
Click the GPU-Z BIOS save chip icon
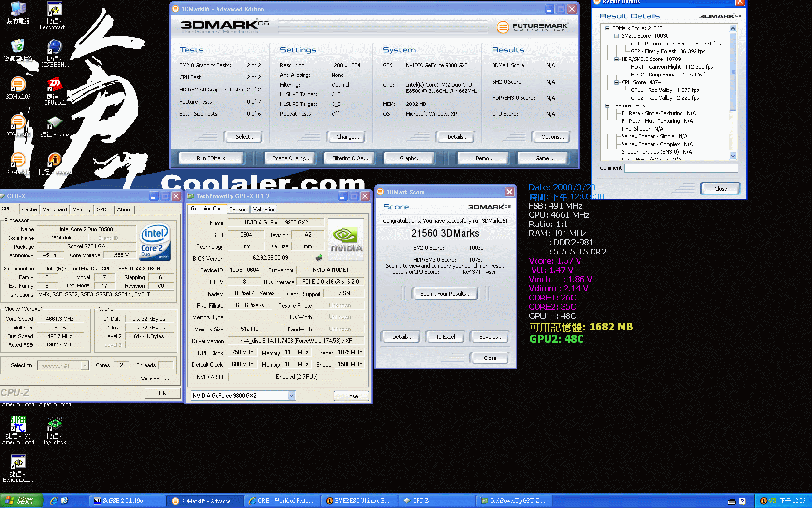[x=319, y=258]
